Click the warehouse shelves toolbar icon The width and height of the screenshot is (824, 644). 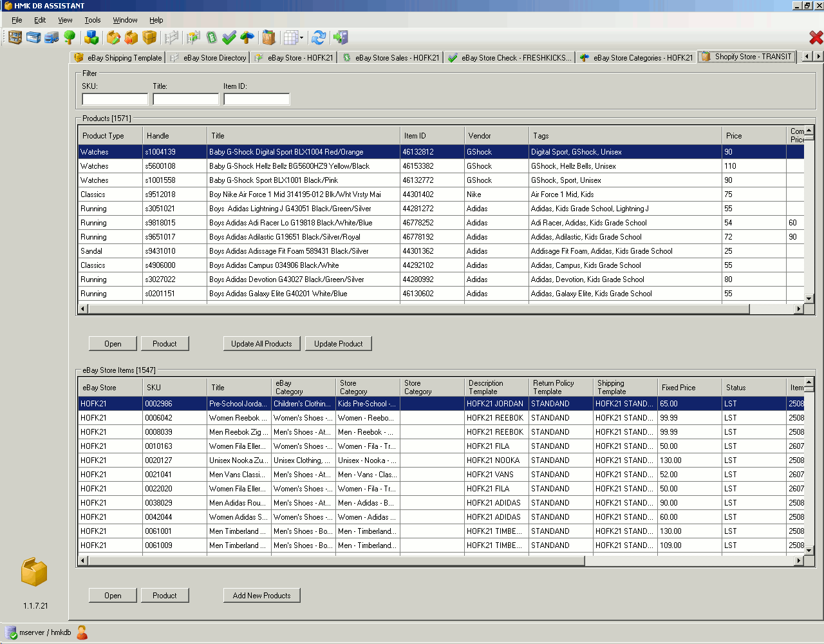[x=15, y=37]
